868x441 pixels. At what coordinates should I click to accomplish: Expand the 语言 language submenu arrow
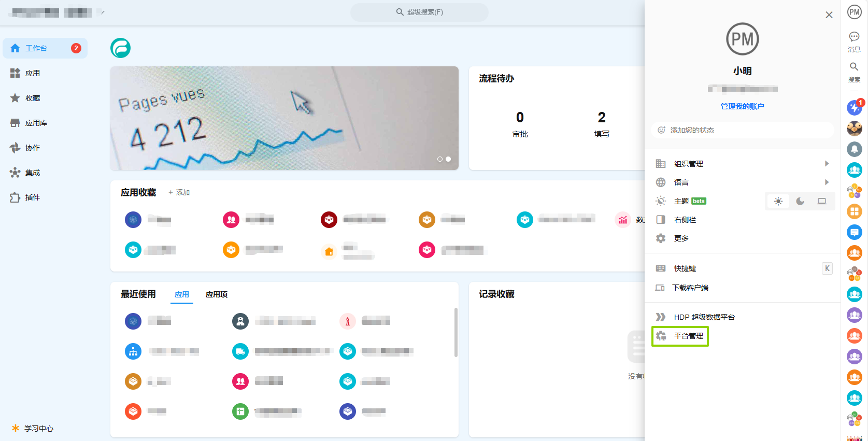coord(827,182)
